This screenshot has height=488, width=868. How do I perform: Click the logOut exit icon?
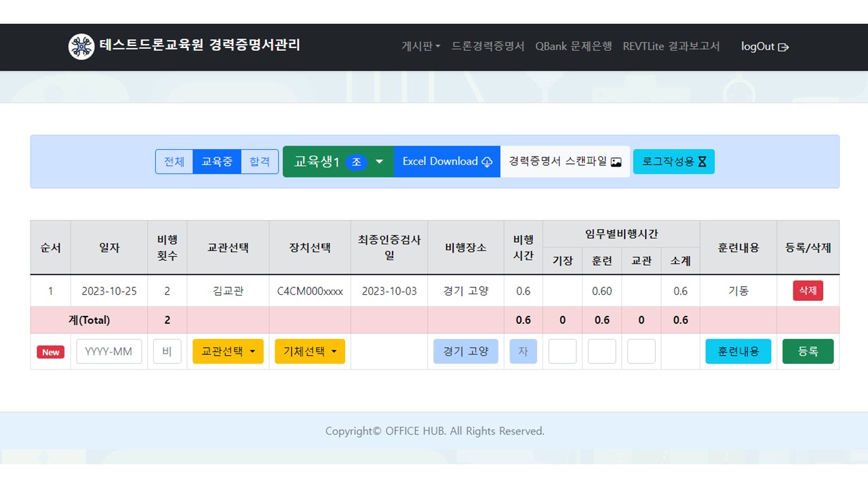point(783,47)
